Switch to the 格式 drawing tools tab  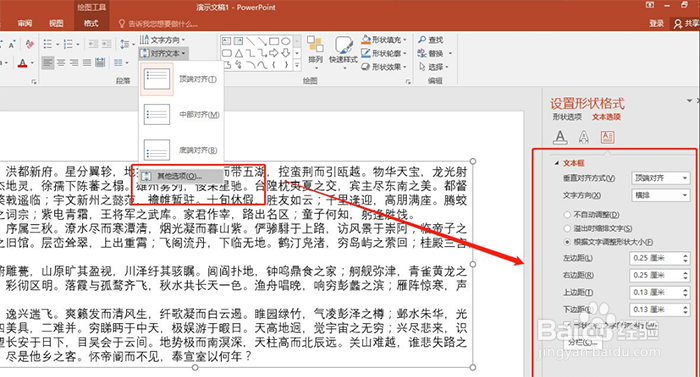(x=91, y=23)
